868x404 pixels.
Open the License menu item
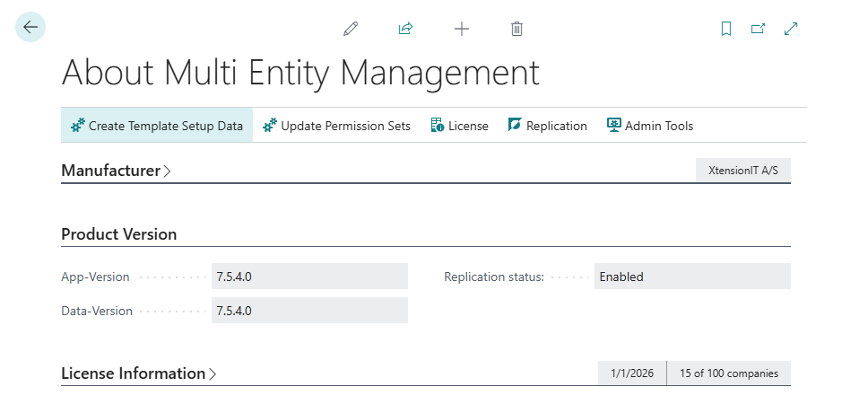459,126
